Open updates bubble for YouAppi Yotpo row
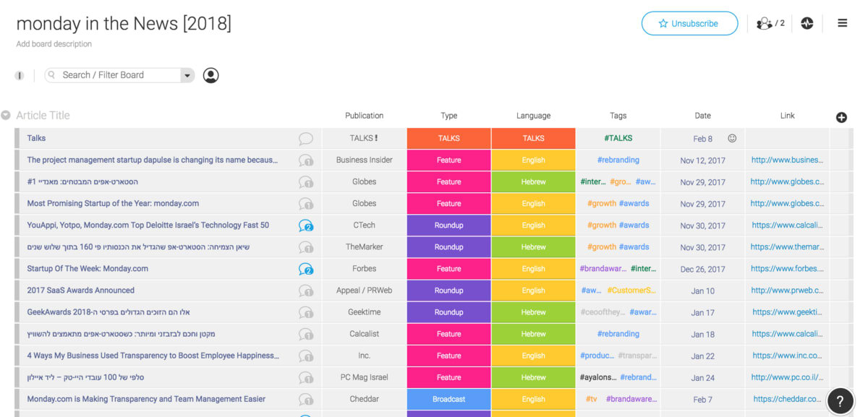868x417 pixels. tap(306, 225)
